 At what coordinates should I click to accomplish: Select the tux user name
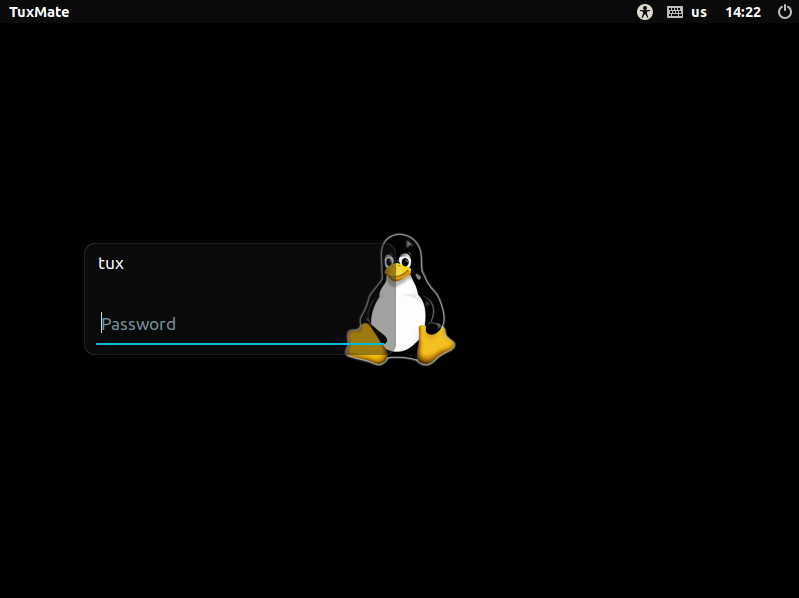click(111, 263)
